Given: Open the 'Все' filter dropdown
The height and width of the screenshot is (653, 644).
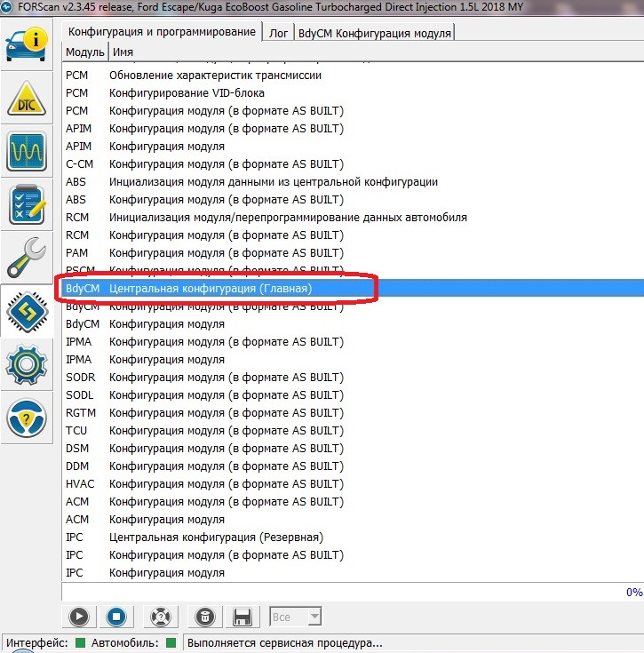Looking at the screenshot, I should tap(296, 617).
